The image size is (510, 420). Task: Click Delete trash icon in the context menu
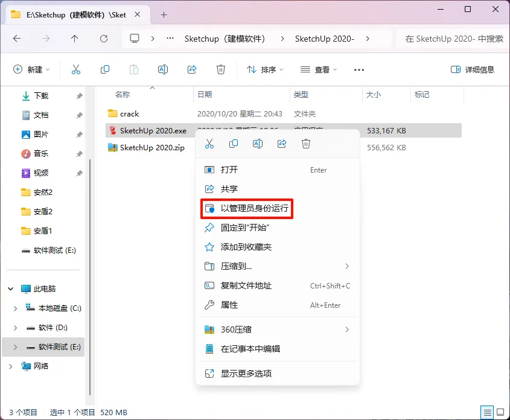click(306, 144)
